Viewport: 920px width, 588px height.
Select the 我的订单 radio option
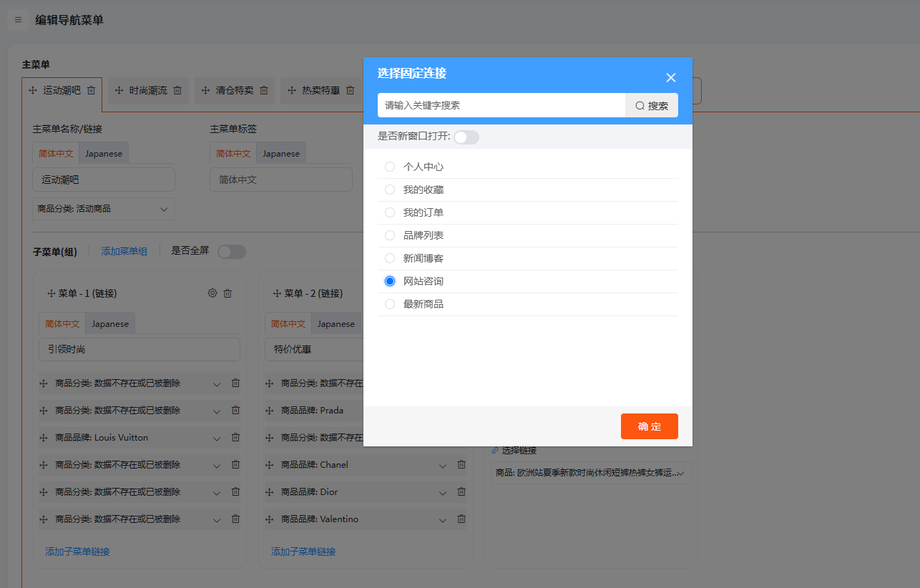(390, 212)
